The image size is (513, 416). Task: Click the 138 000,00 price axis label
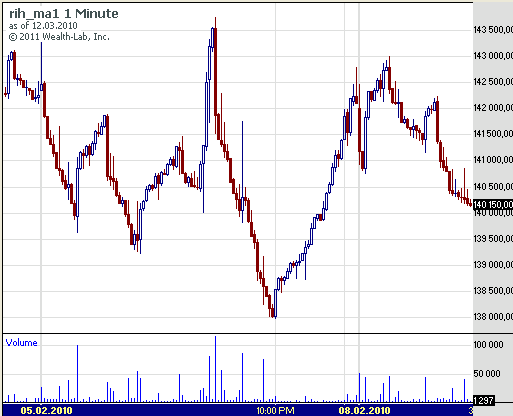493,316
